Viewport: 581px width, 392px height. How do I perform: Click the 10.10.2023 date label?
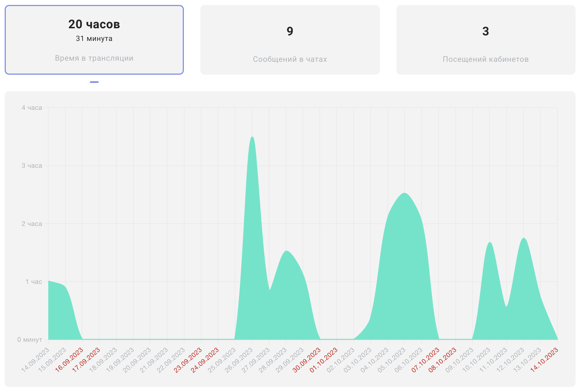[477, 360]
